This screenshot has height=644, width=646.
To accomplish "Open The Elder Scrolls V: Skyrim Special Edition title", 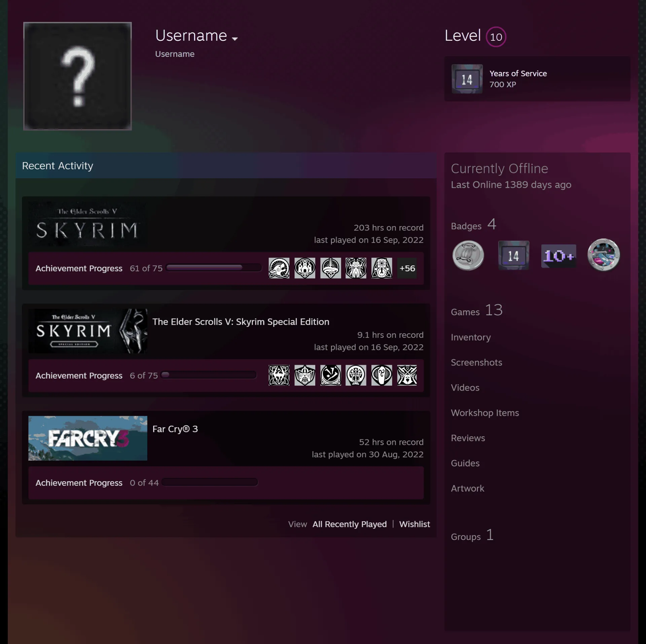I will point(241,322).
